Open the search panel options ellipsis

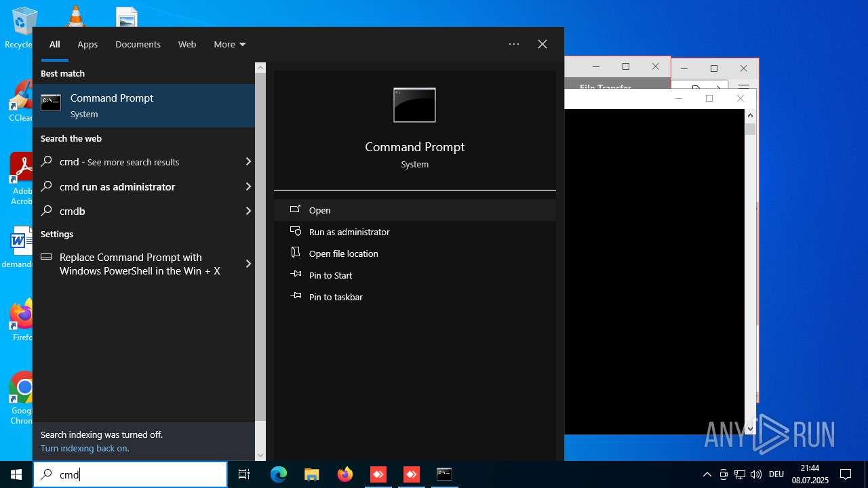coord(514,44)
